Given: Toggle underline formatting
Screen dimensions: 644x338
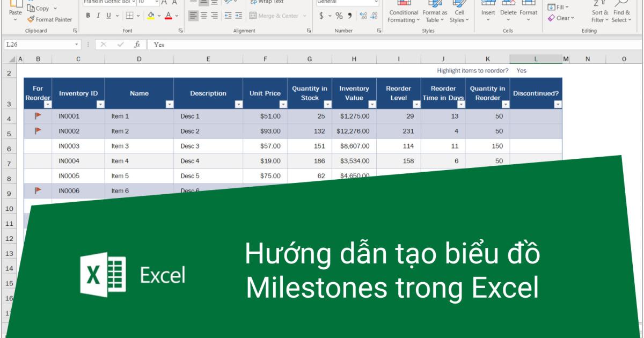Looking at the screenshot, I should tap(108, 16).
